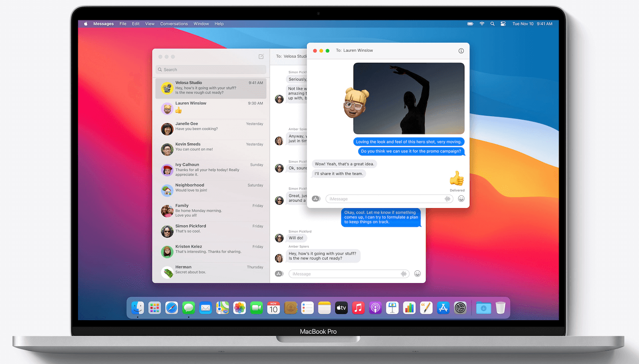Open the apps button in Lauren's chat
This screenshot has width=639, height=364.
(316, 199)
